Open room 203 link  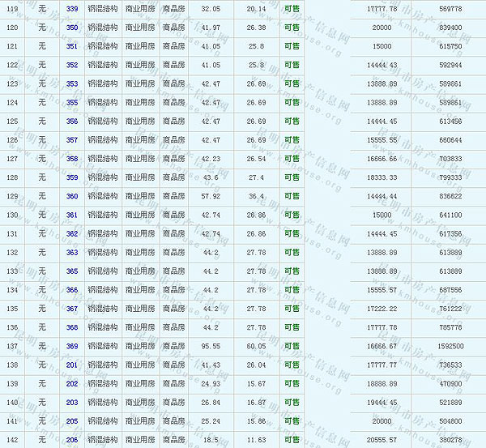tap(72, 403)
